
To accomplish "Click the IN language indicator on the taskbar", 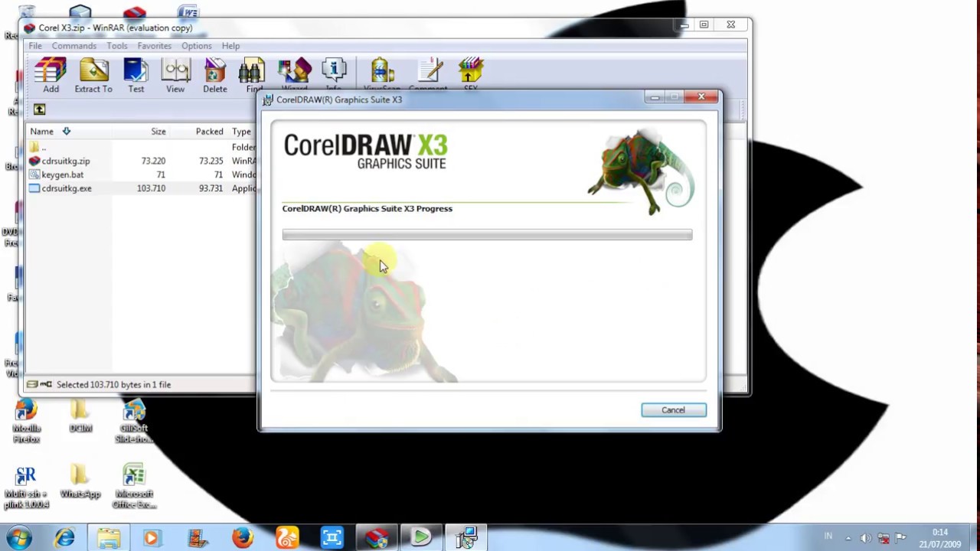I will [x=828, y=537].
